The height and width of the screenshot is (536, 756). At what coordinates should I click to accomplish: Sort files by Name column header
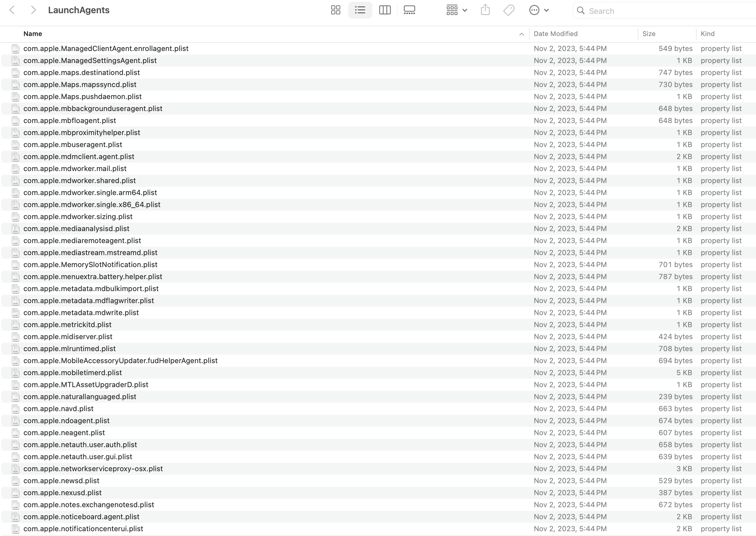point(33,34)
